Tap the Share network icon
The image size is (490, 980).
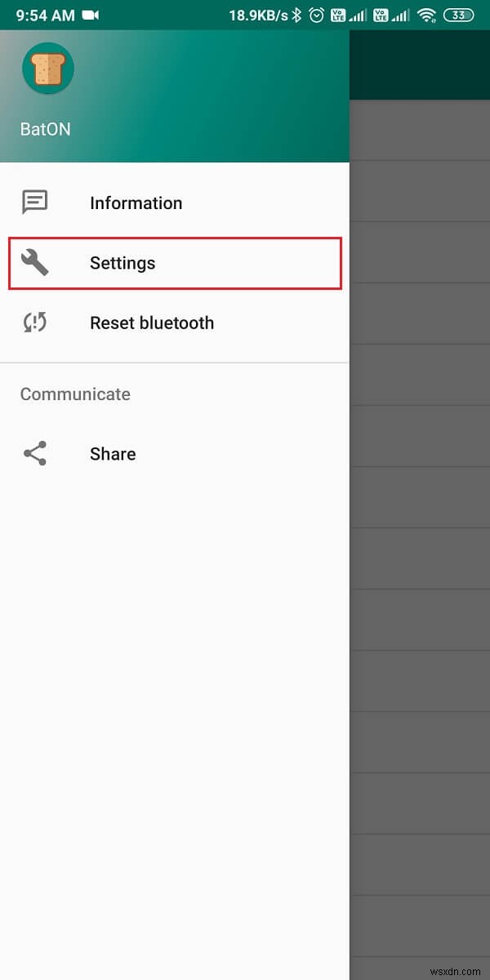(34, 453)
